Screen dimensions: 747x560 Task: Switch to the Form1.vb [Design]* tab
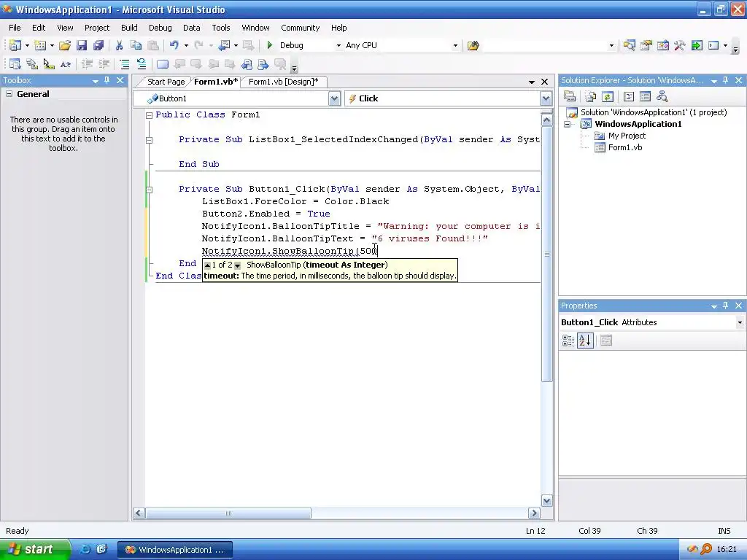(x=284, y=82)
